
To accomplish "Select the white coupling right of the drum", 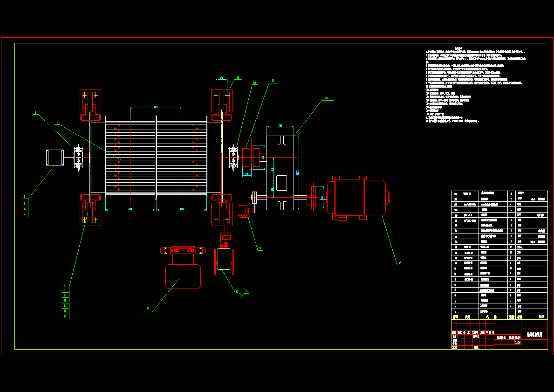I will point(233,158).
